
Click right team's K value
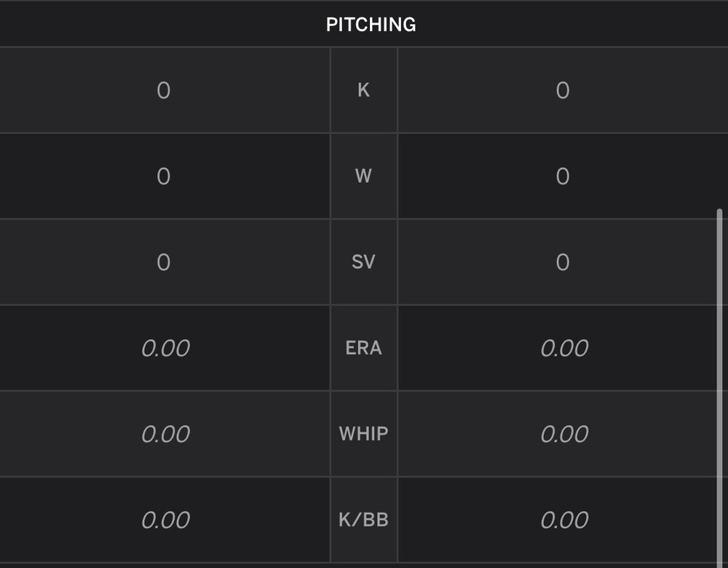(x=563, y=90)
